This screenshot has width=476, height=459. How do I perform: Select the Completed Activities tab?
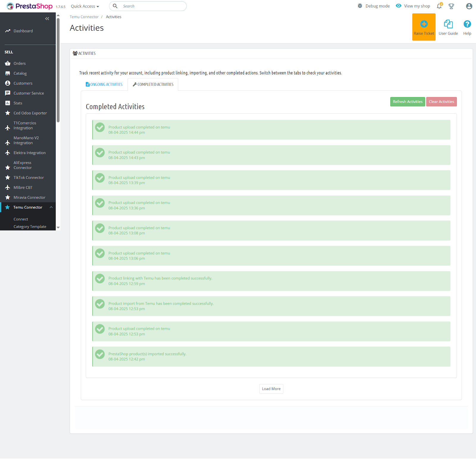(153, 85)
